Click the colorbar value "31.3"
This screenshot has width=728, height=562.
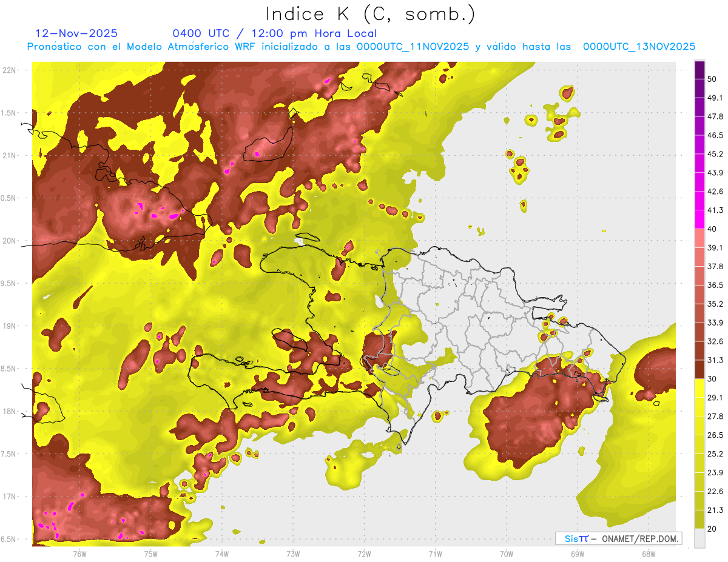tap(716, 360)
